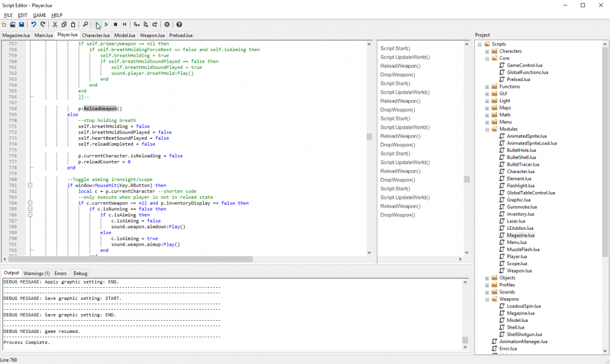Click the Save file toolbar icon
This screenshot has height=364, width=610.
pyautogui.click(x=21, y=24)
